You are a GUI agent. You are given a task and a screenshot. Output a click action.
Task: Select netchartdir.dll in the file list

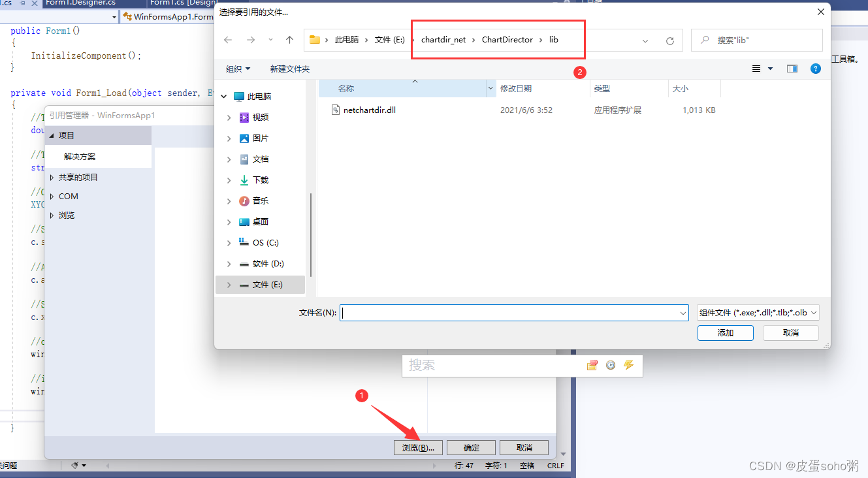[x=370, y=110]
